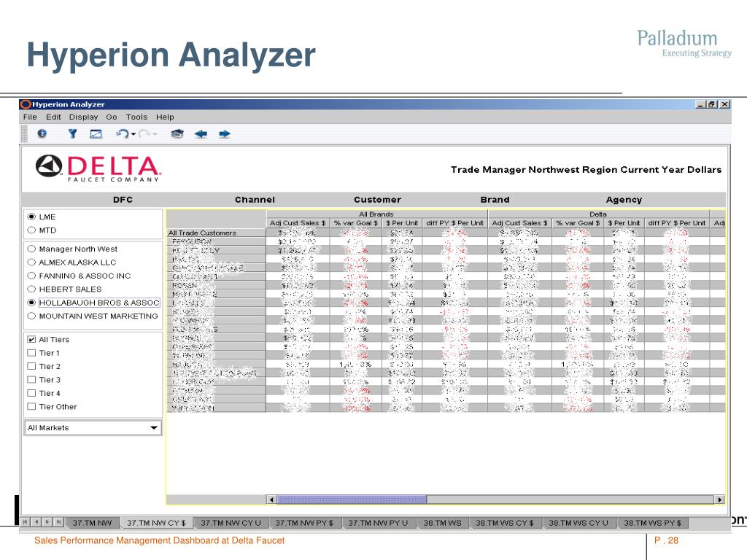Open the filter funnel tool
Screen dimensions: 747x560
click(x=72, y=134)
